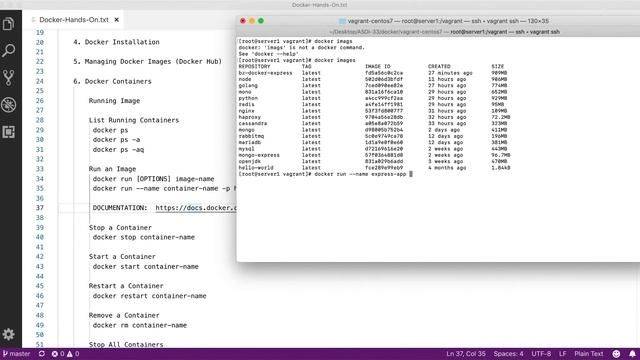Click the 'REPOSITORY' column header in terminal
This screenshot has height=360, width=640.
tap(254, 67)
